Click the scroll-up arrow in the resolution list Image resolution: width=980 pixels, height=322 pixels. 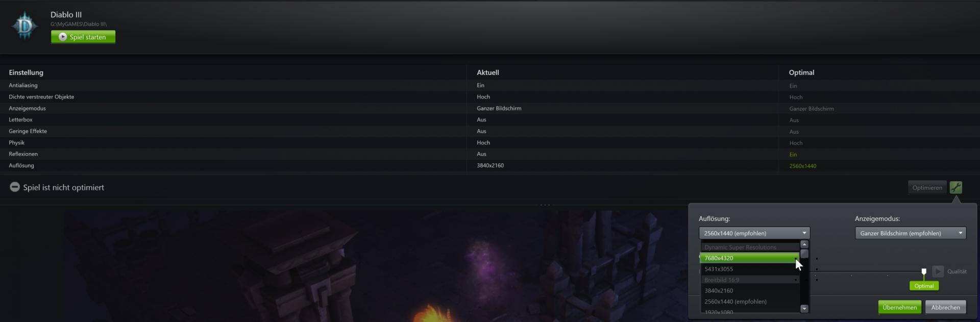[x=804, y=244]
